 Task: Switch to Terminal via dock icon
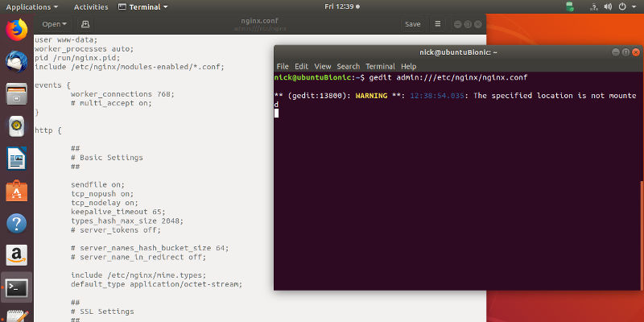16,287
